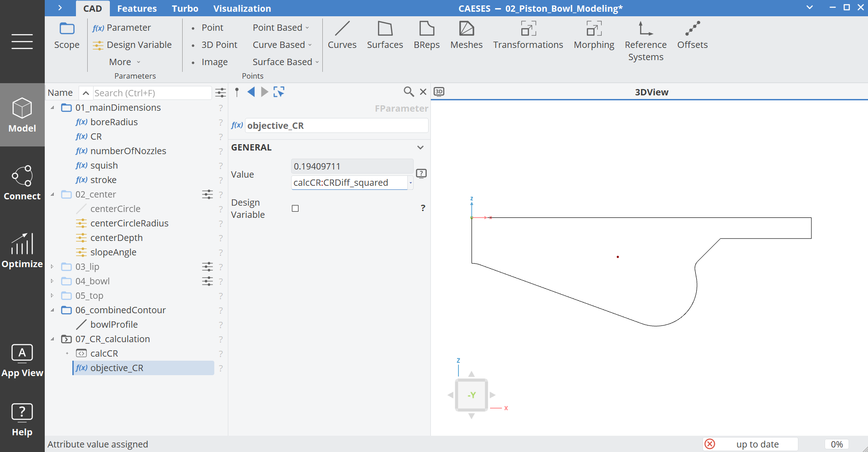Click the Scope folder icon

click(67, 29)
